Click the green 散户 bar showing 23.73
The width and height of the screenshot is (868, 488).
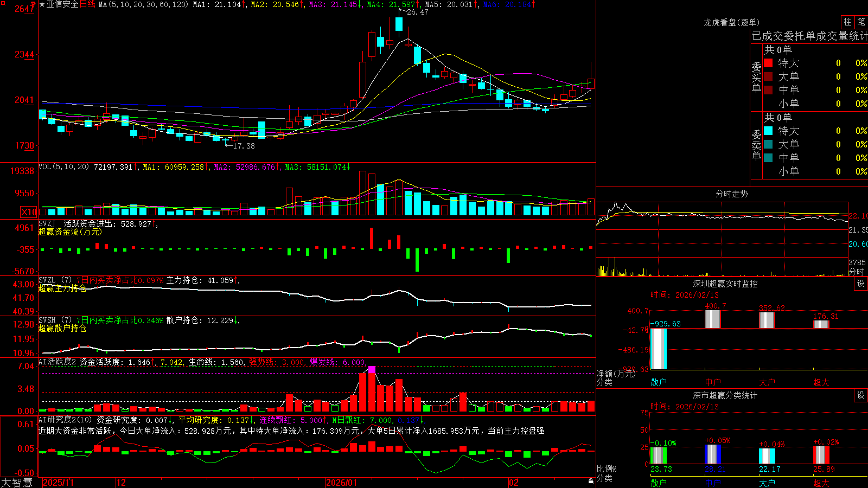659,455
